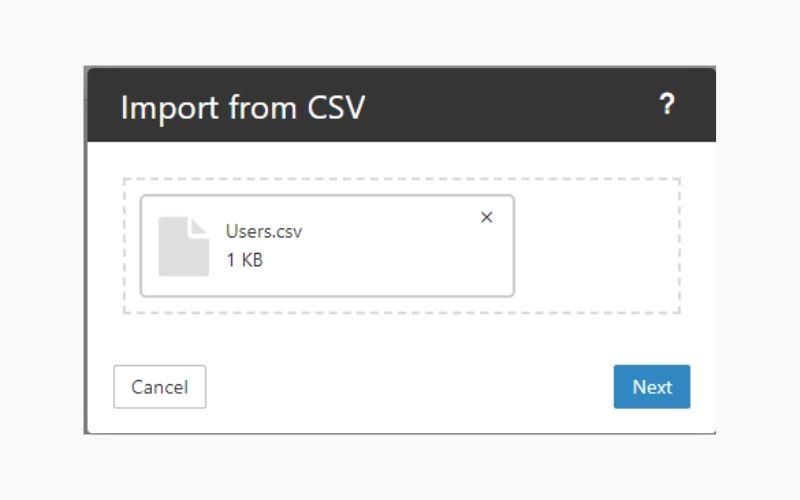Select the Users.csv file name
Image resolution: width=800 pixels, height=500 pixels.
[264, 232]
